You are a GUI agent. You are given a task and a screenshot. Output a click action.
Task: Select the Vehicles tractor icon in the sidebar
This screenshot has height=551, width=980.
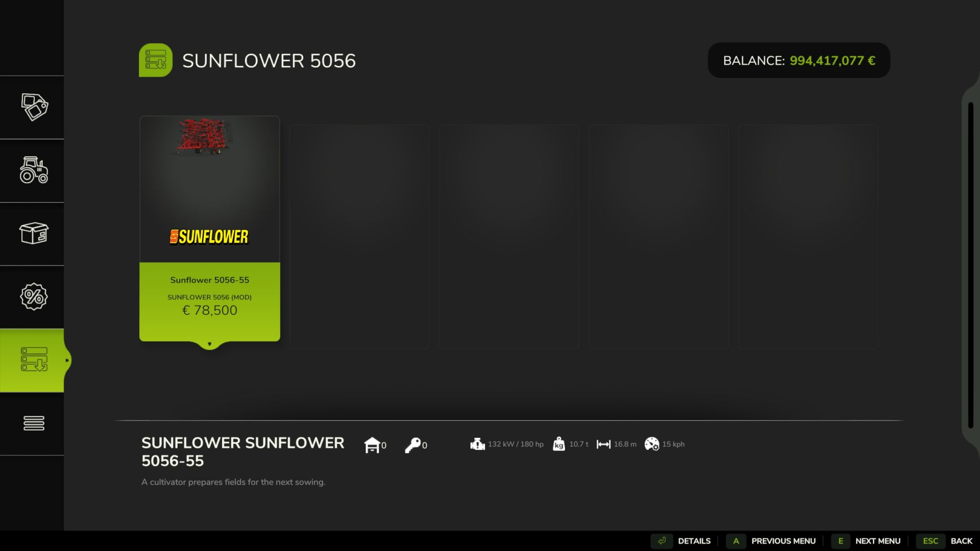[x=34, y=171]
